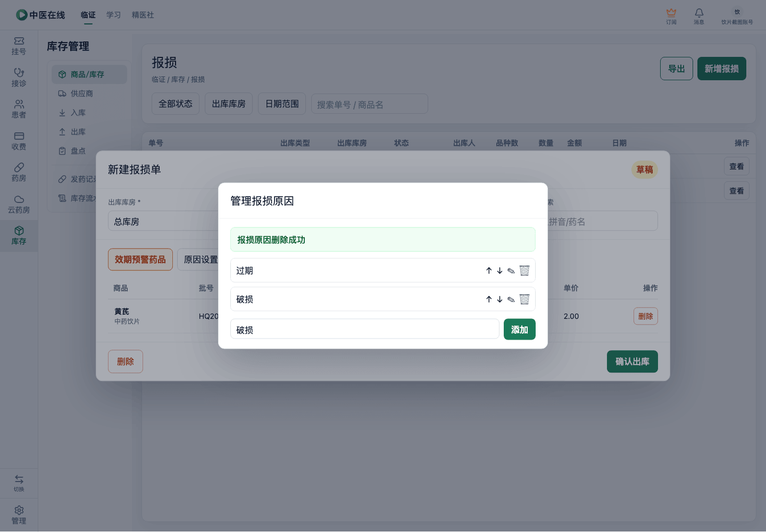The height and width of the screenshot is (532, 766).
Task: Edit the 过期 reason
Action: [511, 271]
